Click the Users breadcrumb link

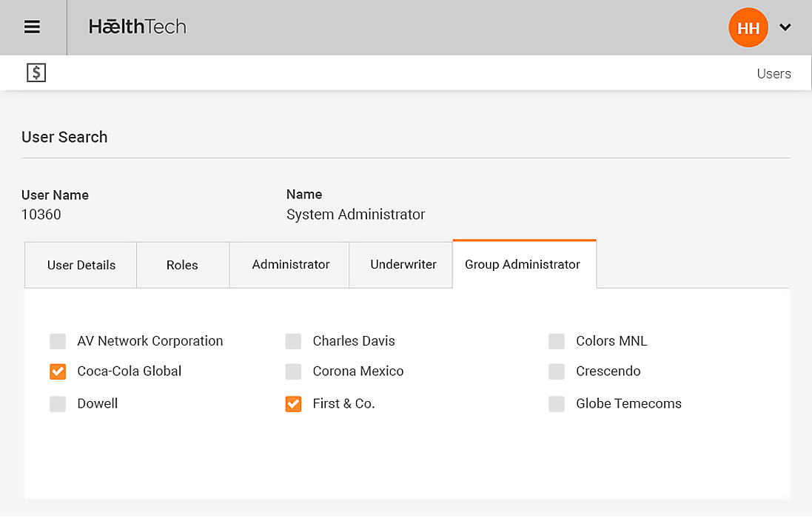click(774, 73)
